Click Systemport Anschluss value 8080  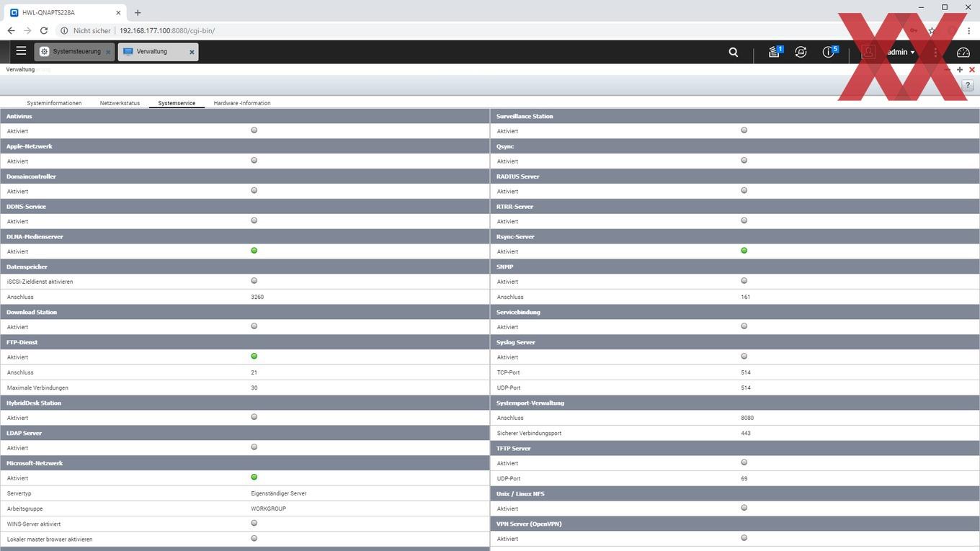[747, 418]
